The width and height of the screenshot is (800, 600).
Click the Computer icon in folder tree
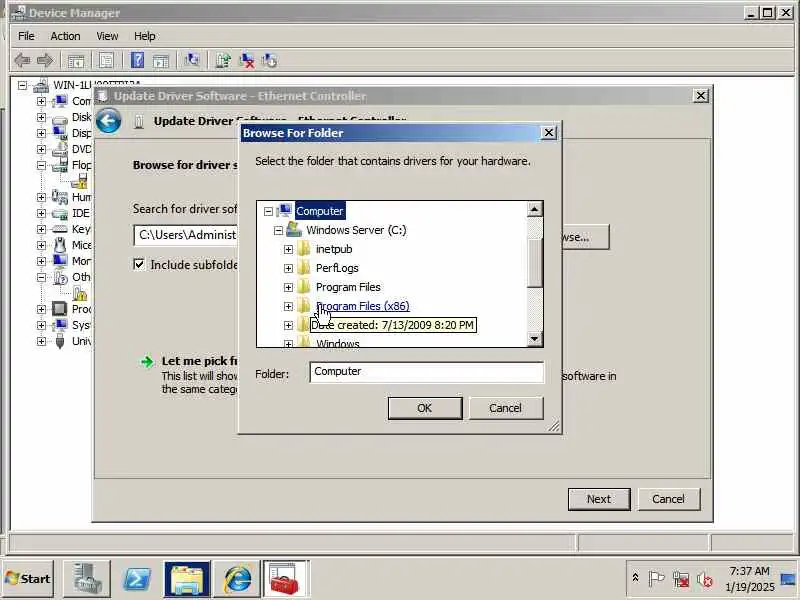click(x=284, y=210)
